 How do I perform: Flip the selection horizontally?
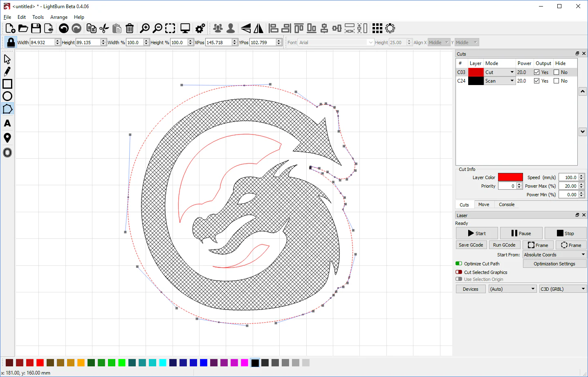[259, 28]
